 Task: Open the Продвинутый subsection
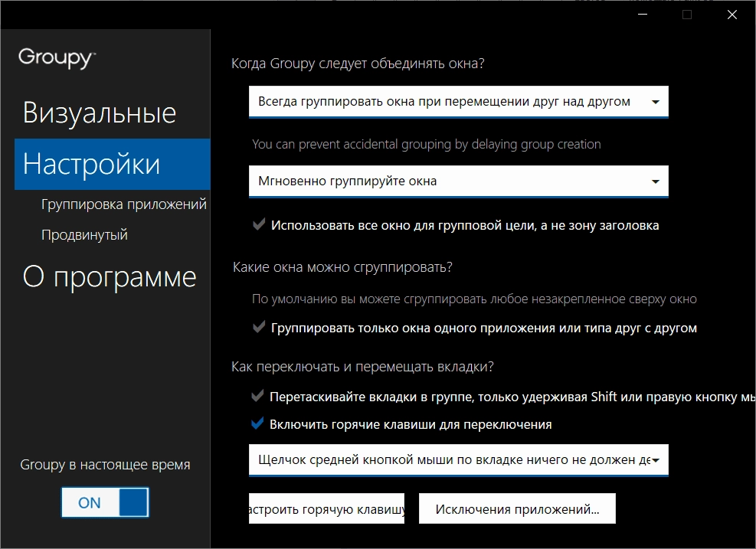(84, 235)
